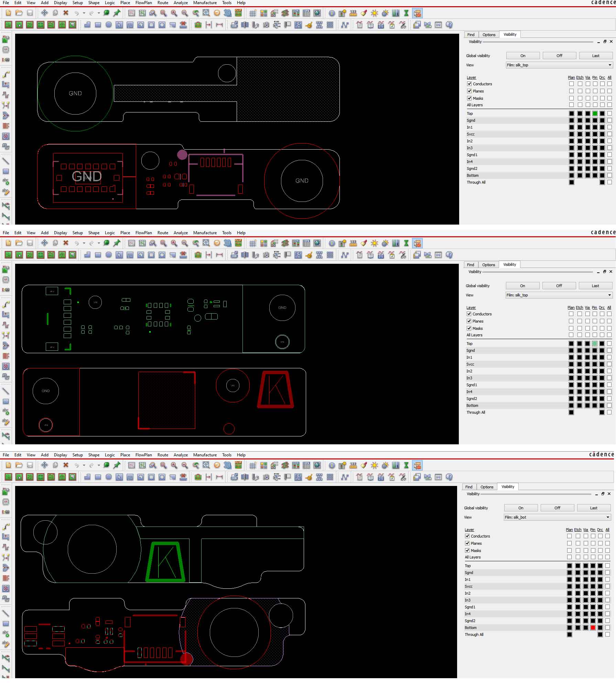616x683 pixels.
Task: Open undo history dropdown arrow in uppermost toolbar
Action: [x=84, y=13]
